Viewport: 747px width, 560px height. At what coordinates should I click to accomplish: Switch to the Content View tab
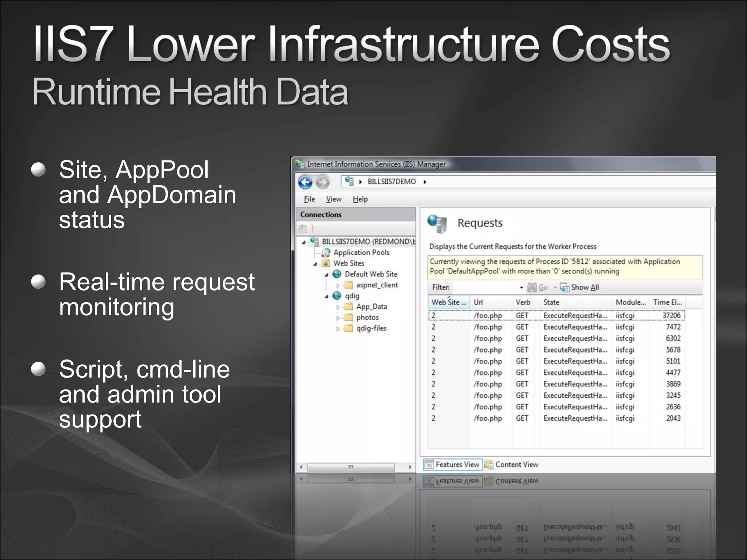(x=512, y=464)
